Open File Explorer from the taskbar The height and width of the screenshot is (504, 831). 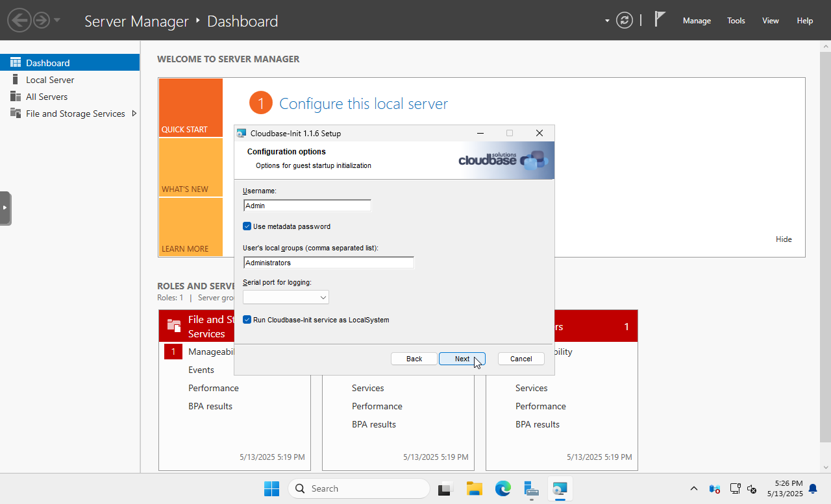click(x=474, y=488)
